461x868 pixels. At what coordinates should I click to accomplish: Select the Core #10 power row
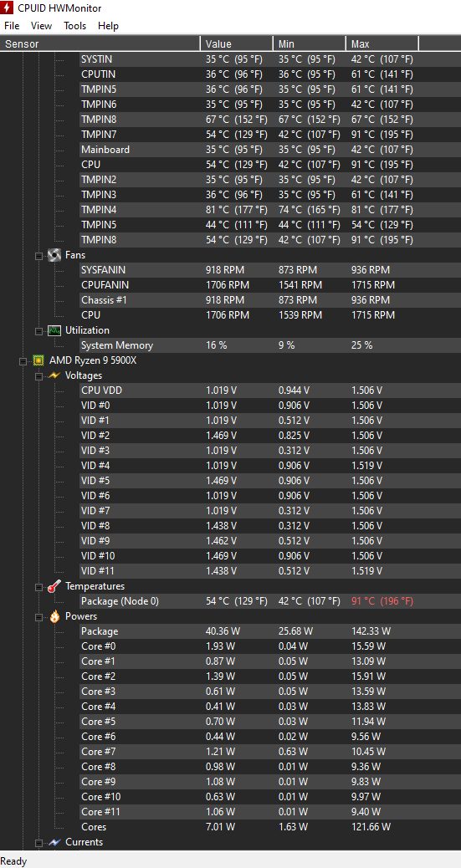click(x=270, y=797)
